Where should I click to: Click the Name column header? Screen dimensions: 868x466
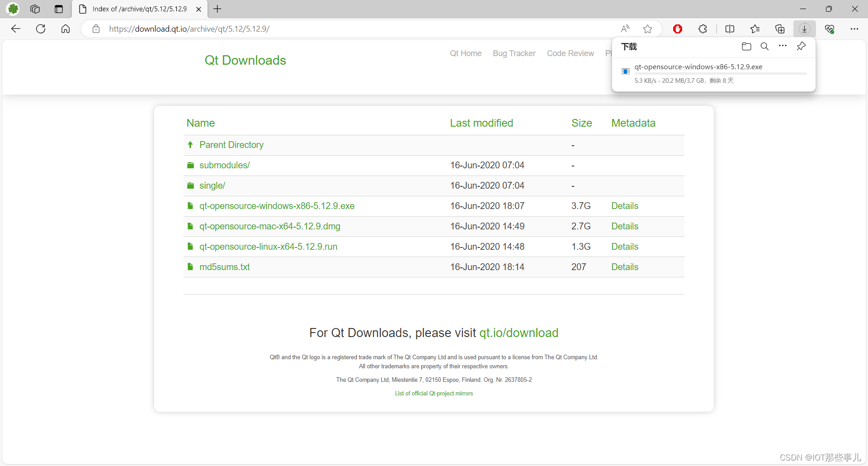click(201, 123)
